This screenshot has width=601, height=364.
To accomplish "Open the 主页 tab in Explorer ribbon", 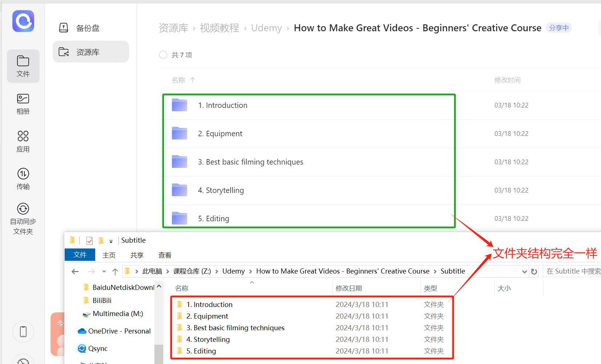I will click(x=109, y=255).
